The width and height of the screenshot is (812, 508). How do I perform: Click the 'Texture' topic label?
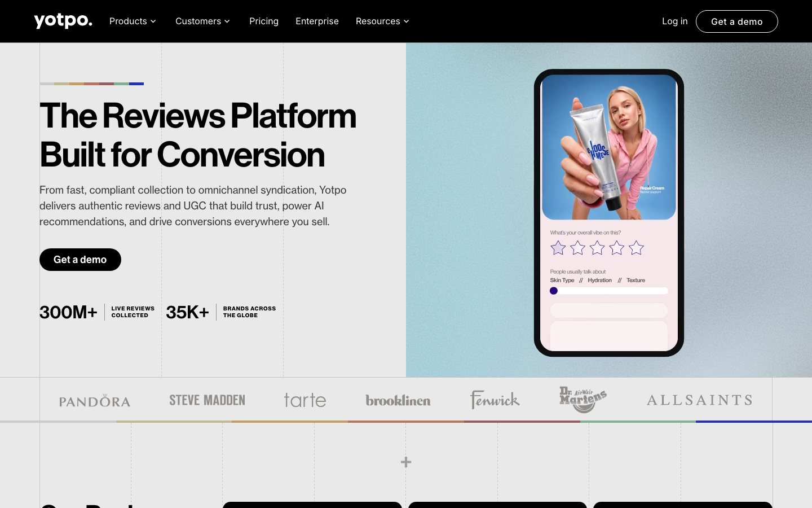point(636,280)
